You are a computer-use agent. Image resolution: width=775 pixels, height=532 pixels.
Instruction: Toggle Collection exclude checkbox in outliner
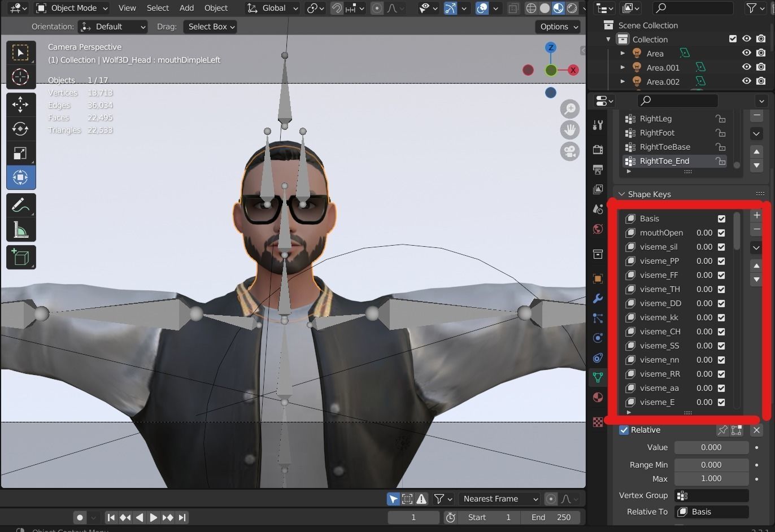[733, 39]
